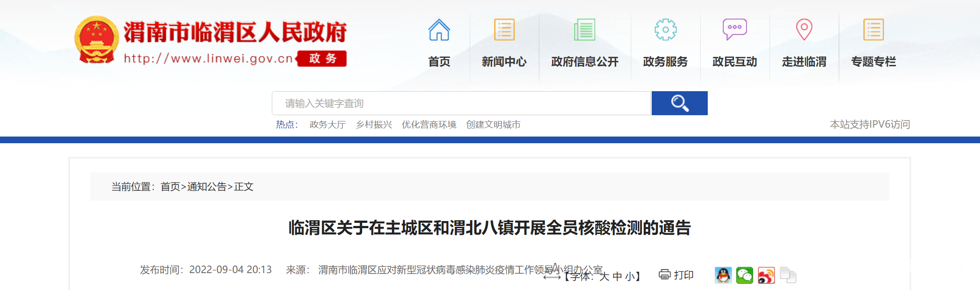Click the 本站支持IPV6访问 text
The width and height of the screenshot is (980, 290).
pos(870,124)
